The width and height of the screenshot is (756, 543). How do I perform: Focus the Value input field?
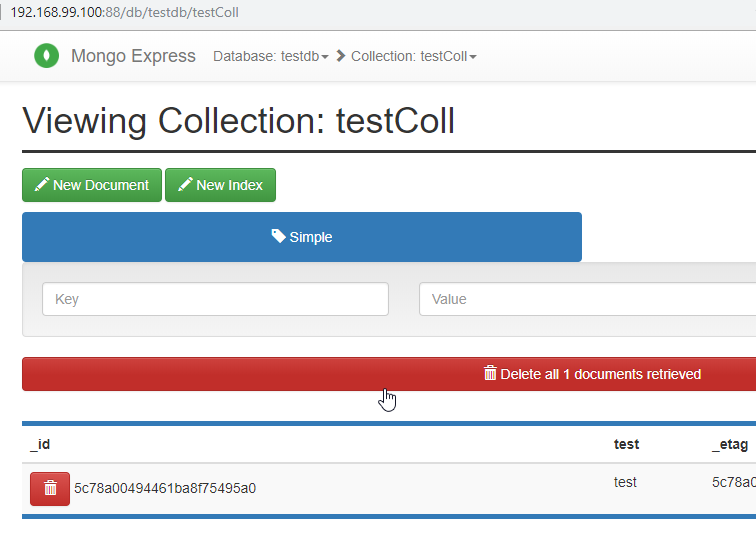pos(588,299)
